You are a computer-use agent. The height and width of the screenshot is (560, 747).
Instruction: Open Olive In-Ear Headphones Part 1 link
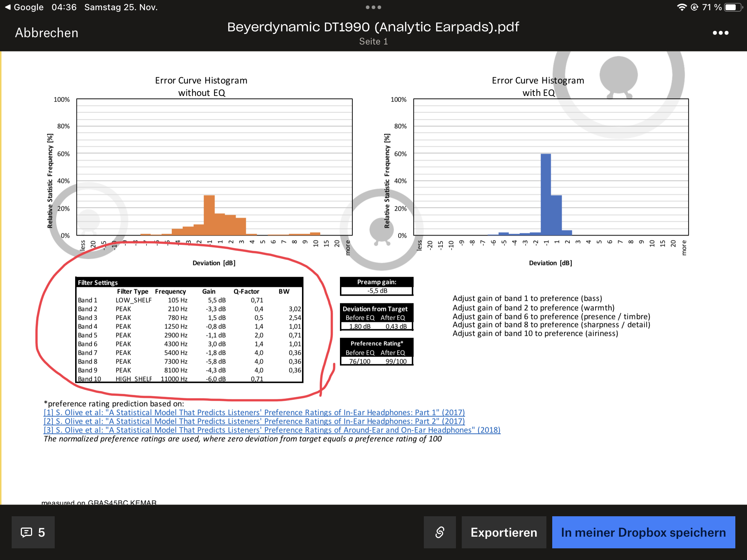(x=254, y=412)
